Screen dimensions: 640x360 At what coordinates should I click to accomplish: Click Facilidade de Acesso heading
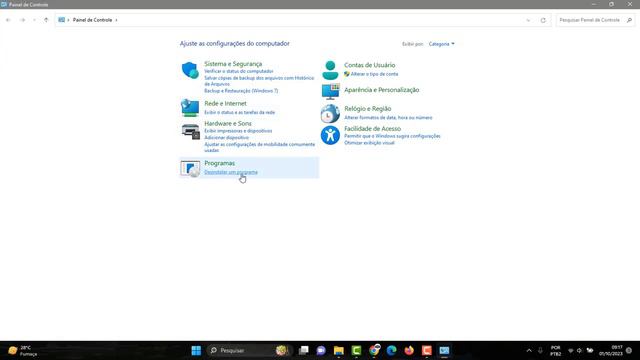[372, 129]
